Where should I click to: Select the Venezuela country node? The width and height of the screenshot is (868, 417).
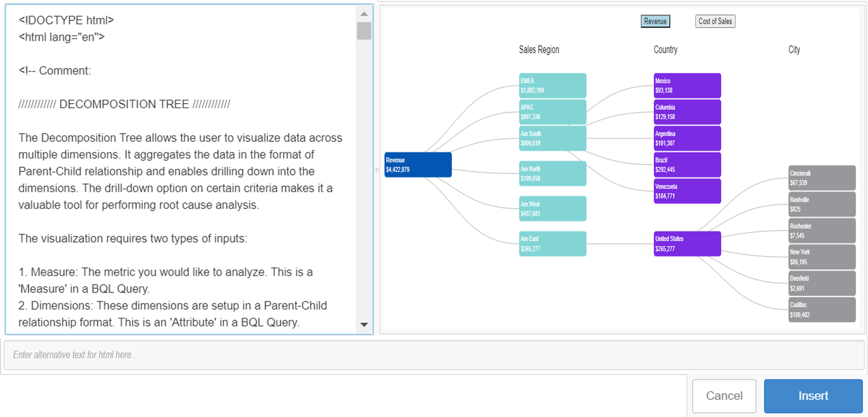[687, 191]
